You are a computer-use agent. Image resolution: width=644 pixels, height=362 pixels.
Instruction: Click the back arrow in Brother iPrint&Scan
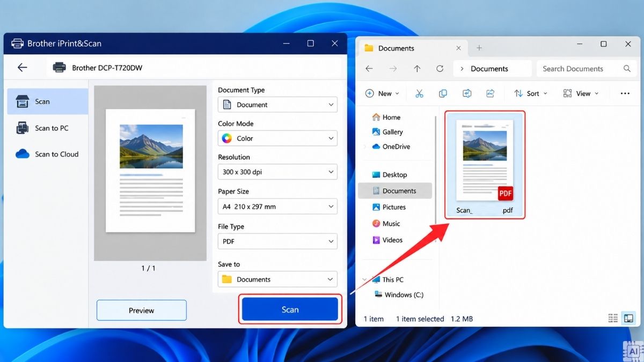coord(22,68)
